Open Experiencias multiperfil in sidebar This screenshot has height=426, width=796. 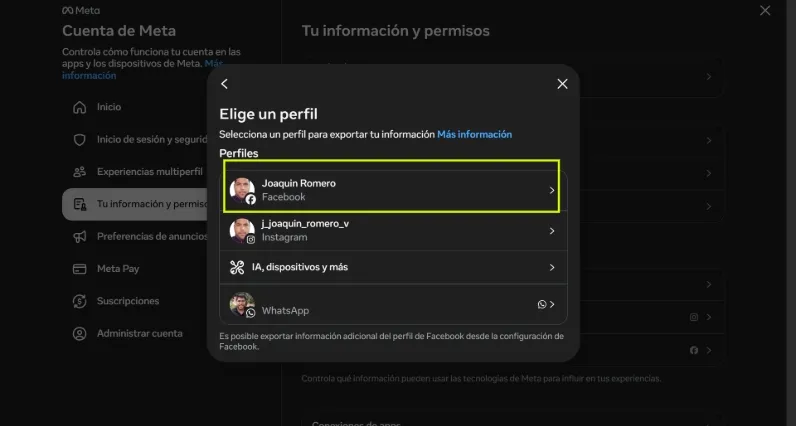(x=135, y=172)
